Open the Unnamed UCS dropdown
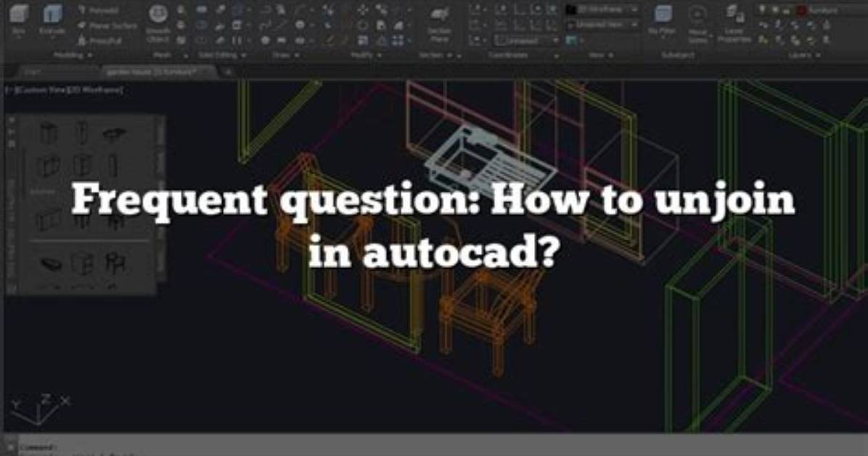 526,41
